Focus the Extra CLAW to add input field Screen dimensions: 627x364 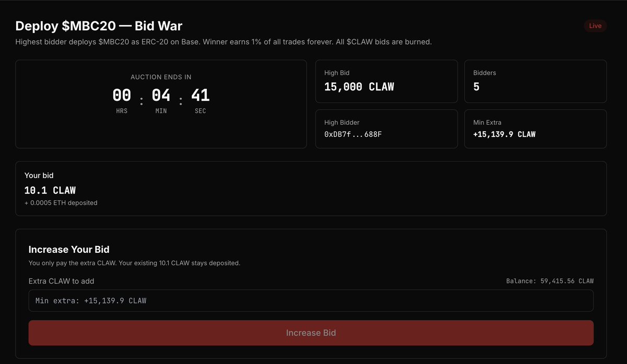311,301
